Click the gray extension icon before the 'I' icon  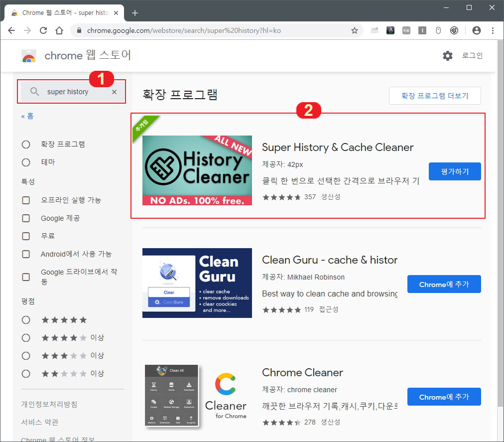[406, 30]
